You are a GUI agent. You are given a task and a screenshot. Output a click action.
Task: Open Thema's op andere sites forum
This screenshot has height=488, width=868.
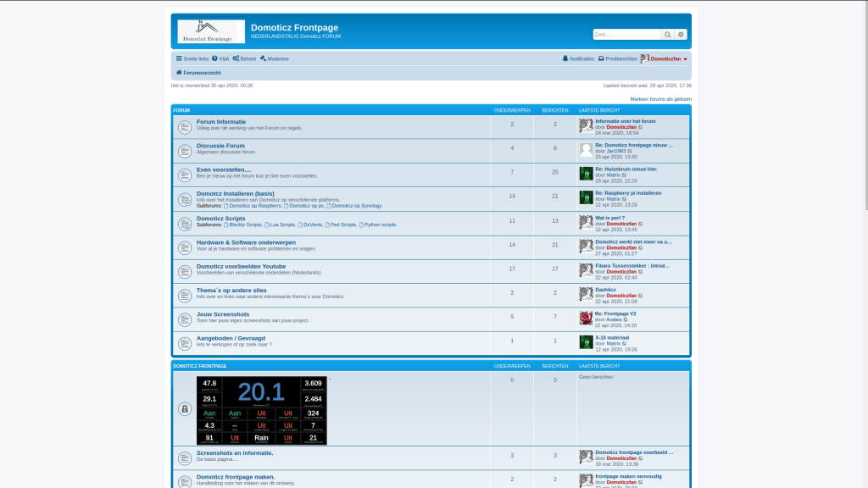(231, 290)
